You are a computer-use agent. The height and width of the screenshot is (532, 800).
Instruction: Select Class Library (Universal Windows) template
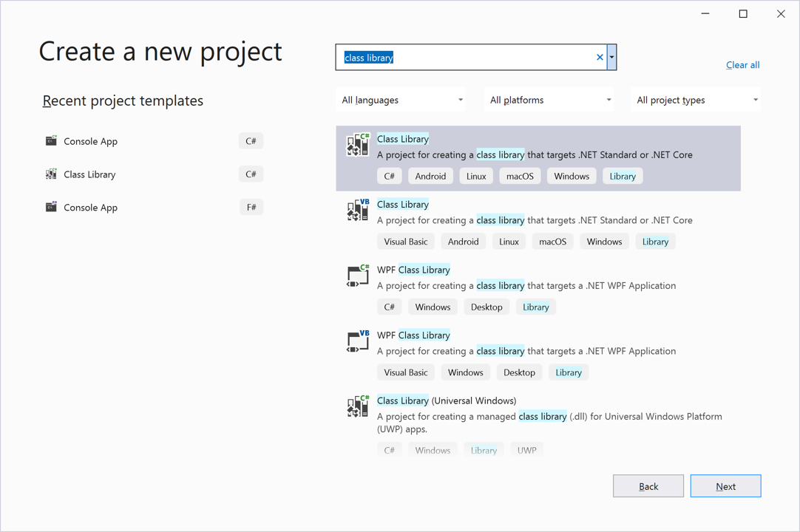point(447,400)
